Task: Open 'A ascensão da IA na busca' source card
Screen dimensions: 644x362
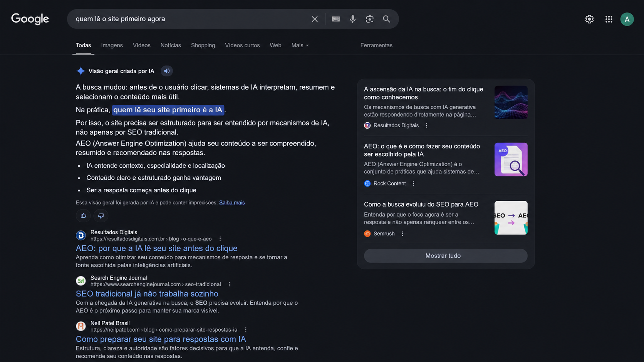Action: tap(423, 93)
